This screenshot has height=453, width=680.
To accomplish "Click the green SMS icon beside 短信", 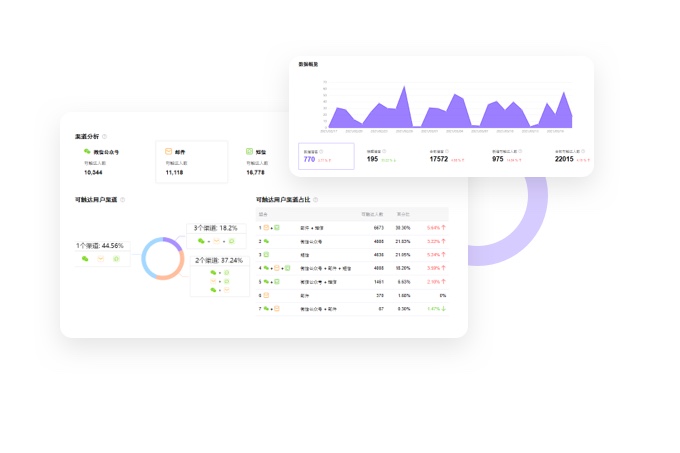I will [250, 152].
